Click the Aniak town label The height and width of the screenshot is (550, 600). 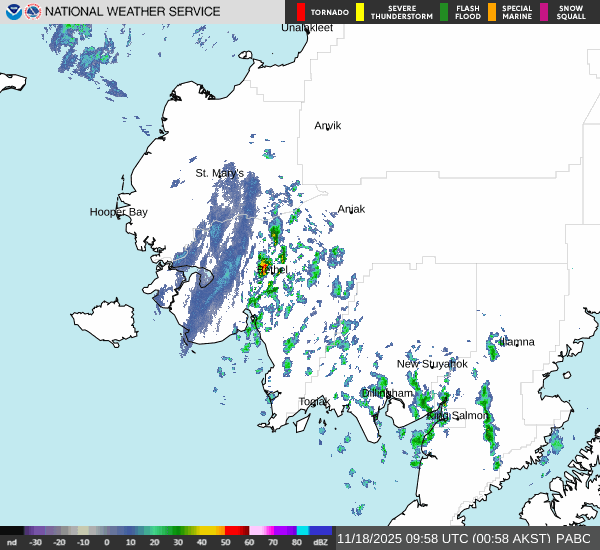(x=351, y=209)
